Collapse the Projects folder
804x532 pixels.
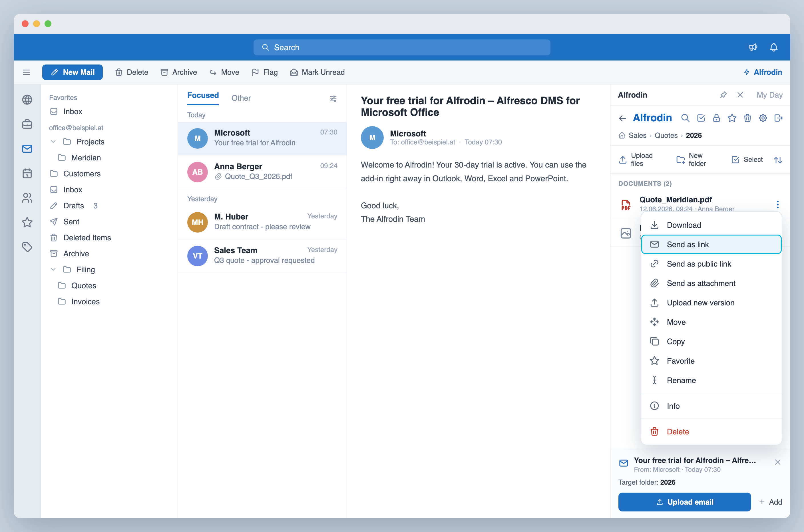53,142
